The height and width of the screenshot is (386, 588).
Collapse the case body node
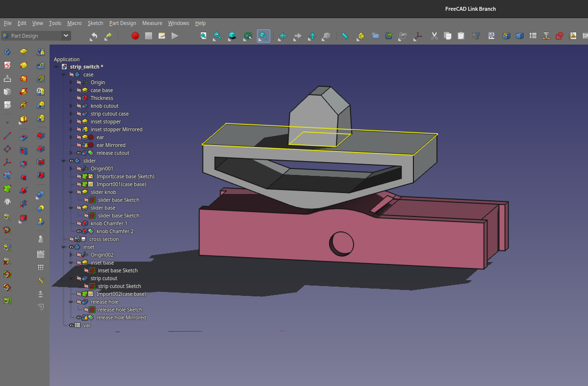coord(64,74)
